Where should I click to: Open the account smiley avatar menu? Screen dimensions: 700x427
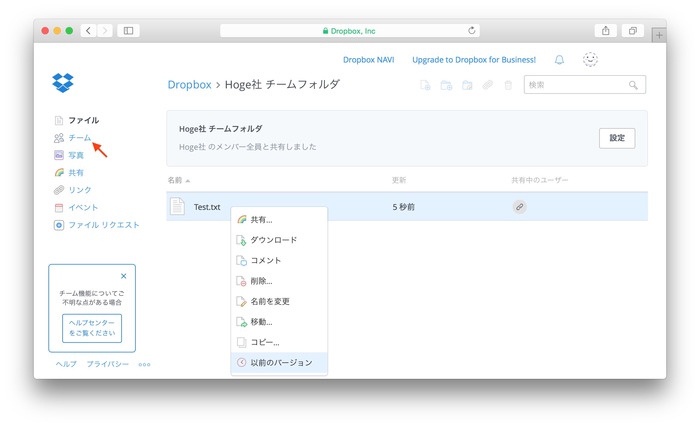tap(590, 59)
